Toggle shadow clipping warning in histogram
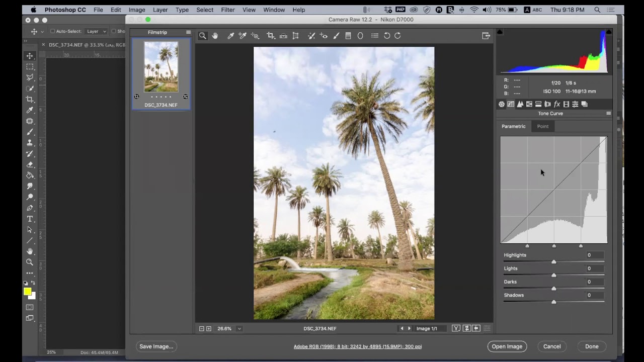Viewport: 644px width, 362px height. (500, 32)
